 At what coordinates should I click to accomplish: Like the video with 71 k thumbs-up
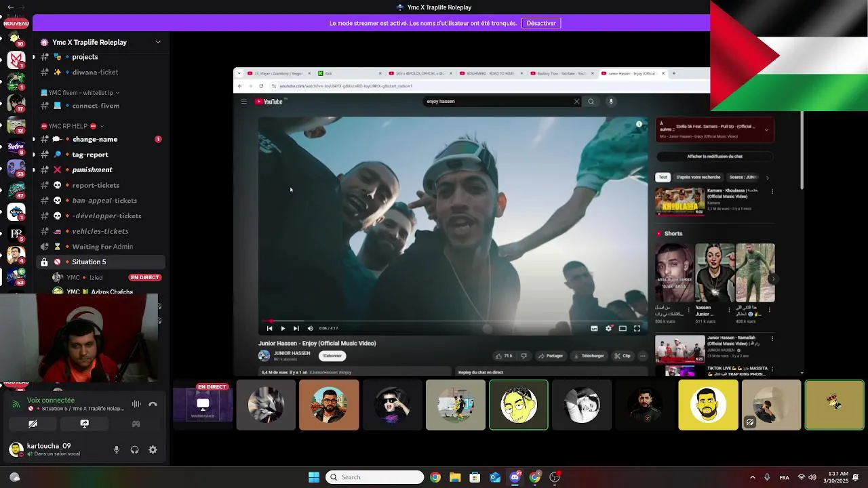click(x=504, y=356)
